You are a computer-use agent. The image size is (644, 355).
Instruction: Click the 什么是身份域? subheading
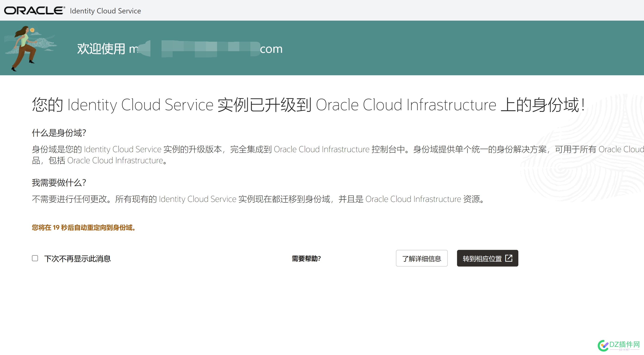coord(59,133)
